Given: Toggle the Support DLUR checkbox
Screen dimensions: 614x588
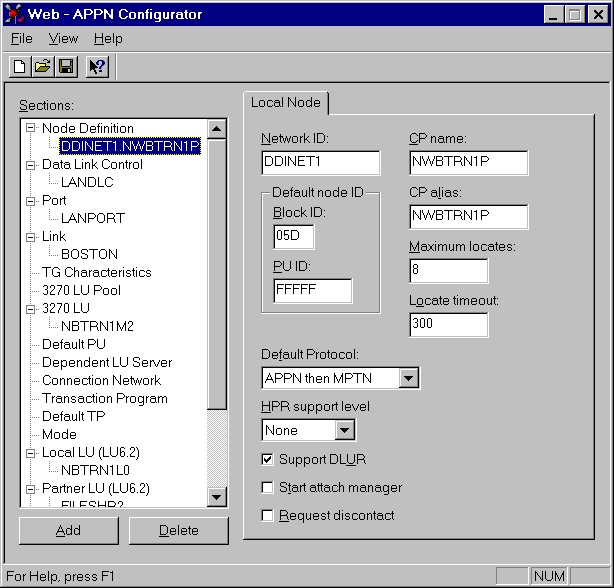Looking at the screenshot, I should pyautogui.click(x=267, y=460).
